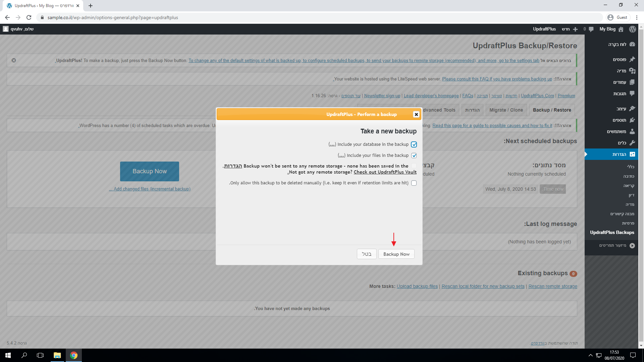Click the בטל cancel button
Screen dimensions: 644x362
click(x=367, y=254)
